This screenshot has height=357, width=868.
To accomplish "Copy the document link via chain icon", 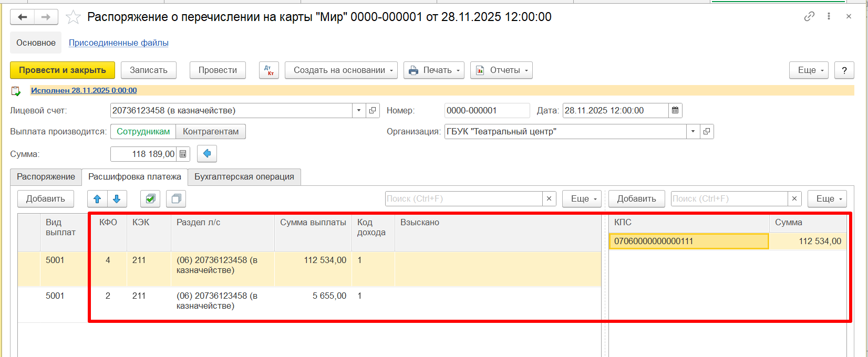I will [809, 17].
